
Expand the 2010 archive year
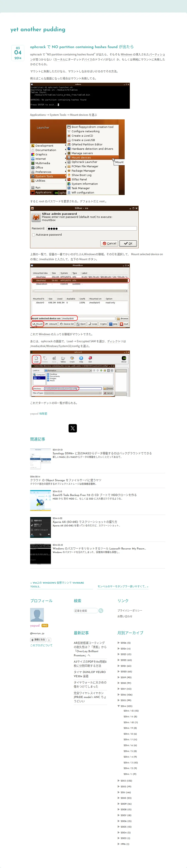[x=118, y=798]
